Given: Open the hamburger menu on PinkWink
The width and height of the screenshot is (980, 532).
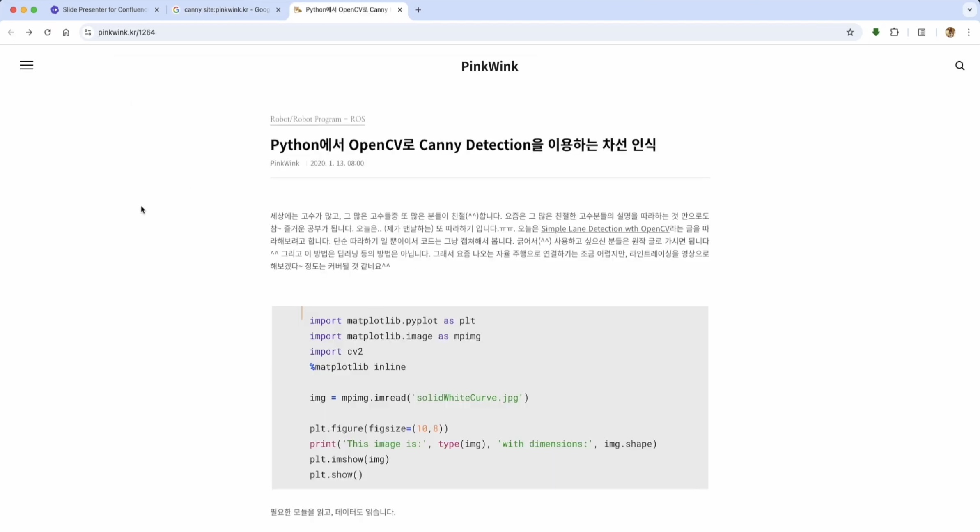Looking at the screenshot, I should (x=27, y=65).
